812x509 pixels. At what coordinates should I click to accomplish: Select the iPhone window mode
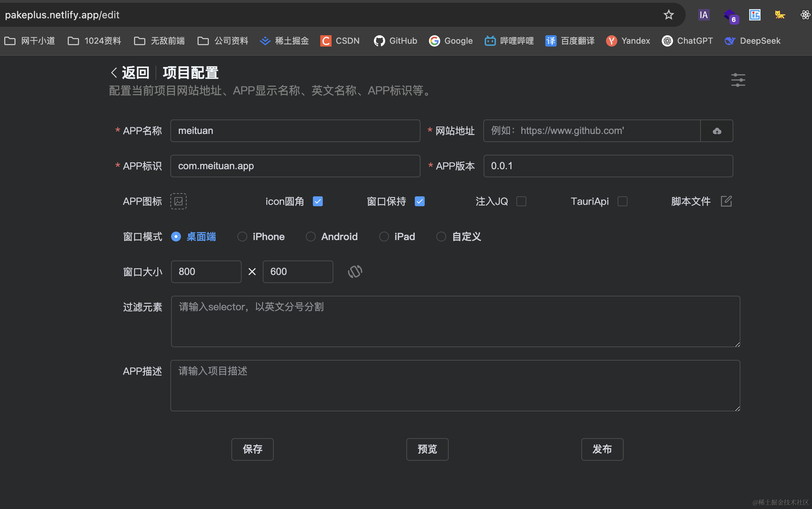pyautogui.click(x=242, y=237)
